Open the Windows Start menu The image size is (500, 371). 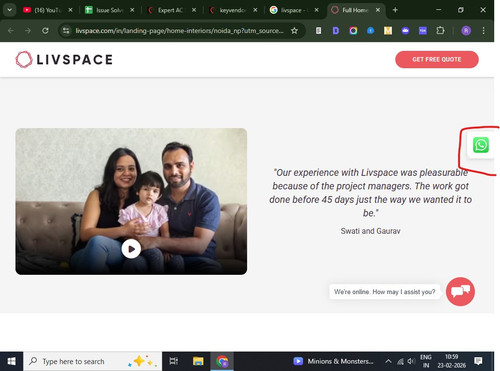pos(11,361)
